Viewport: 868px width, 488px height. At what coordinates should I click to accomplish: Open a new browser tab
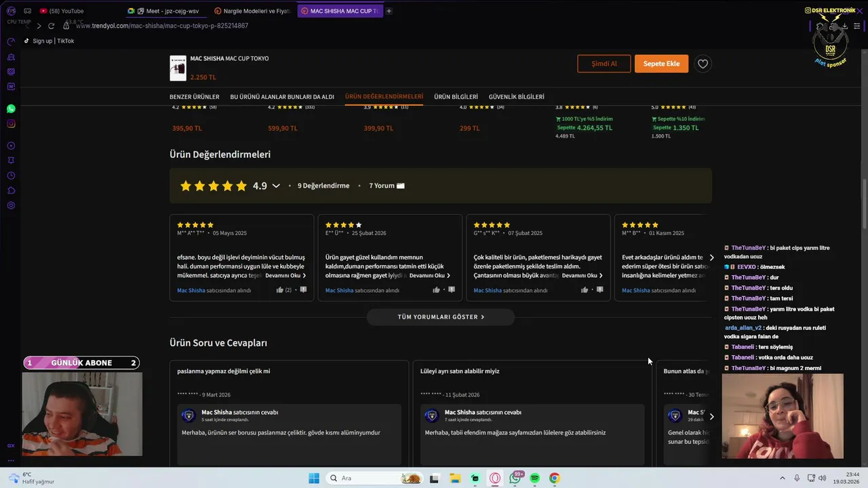389,11
